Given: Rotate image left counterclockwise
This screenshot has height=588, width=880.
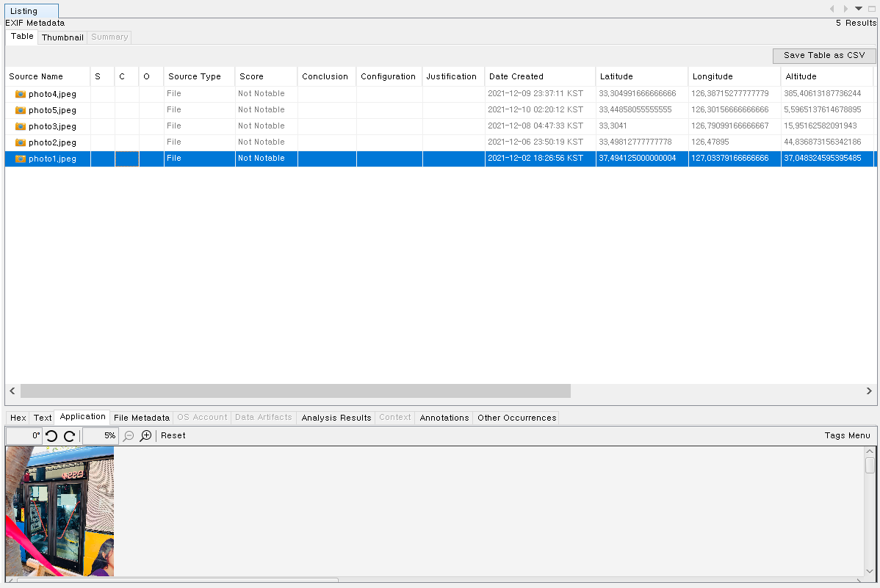Looking at the screenshot, I should point(51,436).
